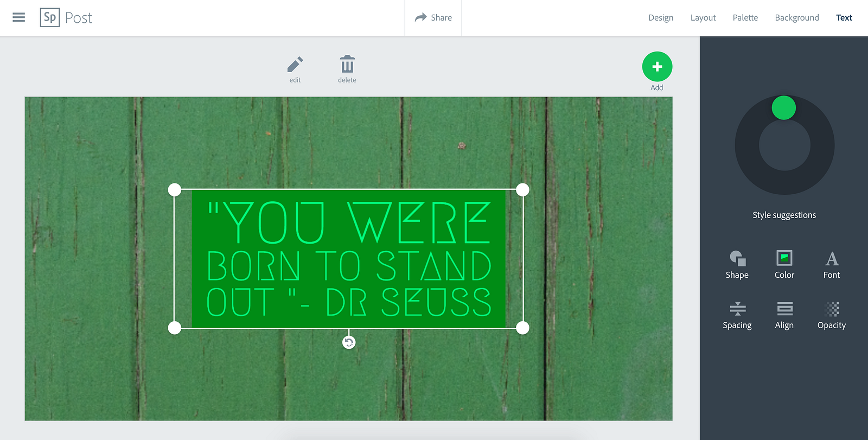
Task: Open the Font picker
Action: [832, 265]
